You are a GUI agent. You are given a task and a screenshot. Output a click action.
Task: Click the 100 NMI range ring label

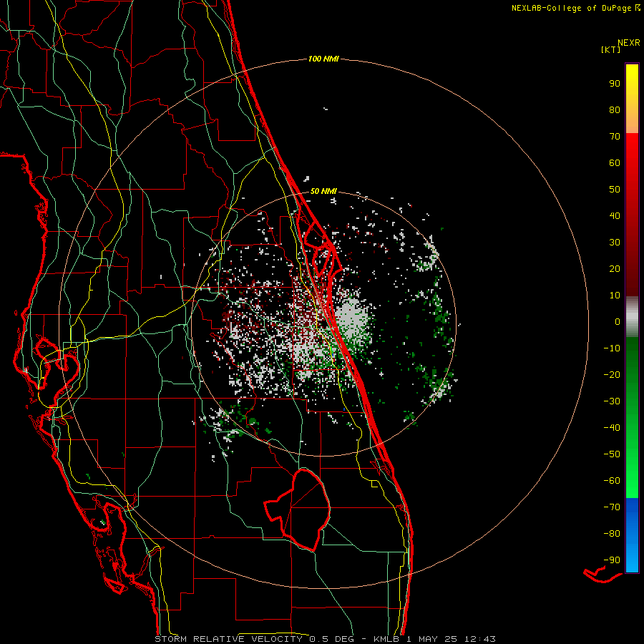[323, 59]
